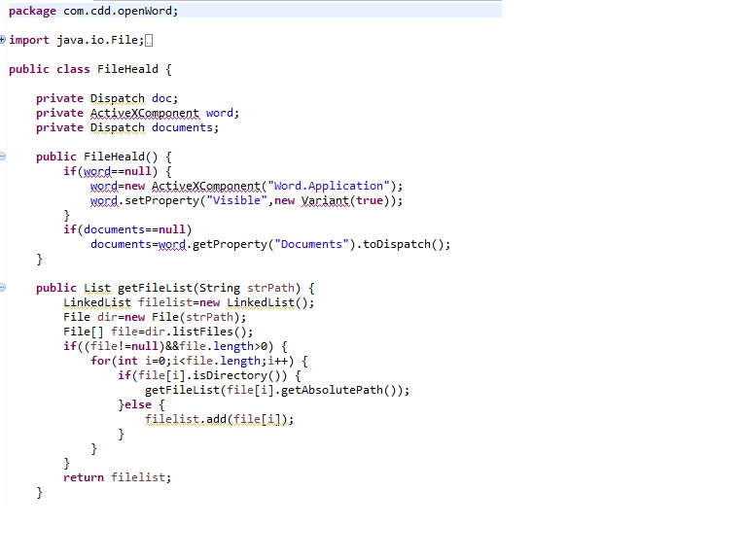Screen dimensions: 747x560
Task: Click 'documents==null' condition
Action: (134, 229)
